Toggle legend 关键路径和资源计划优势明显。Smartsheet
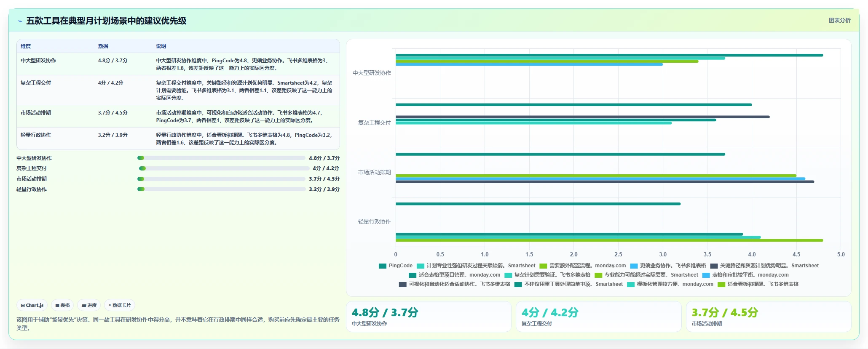868x349 pixels. pos(764,266)
